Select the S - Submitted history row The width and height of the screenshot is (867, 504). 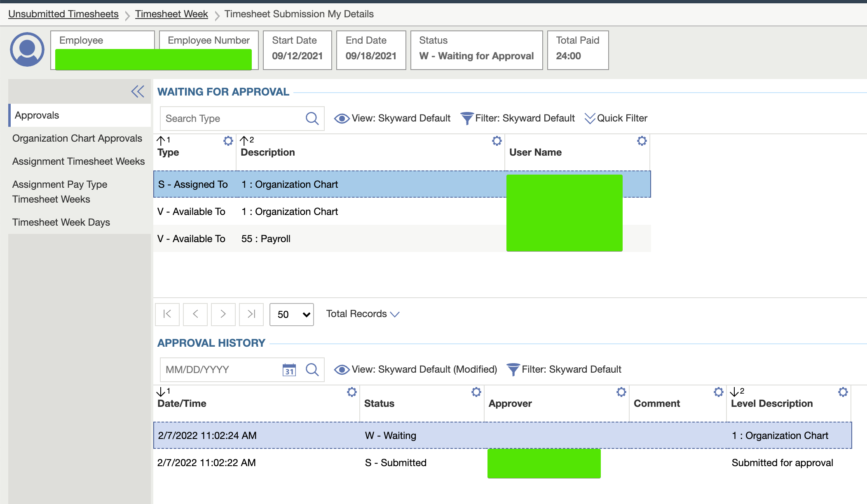(503, 462)
